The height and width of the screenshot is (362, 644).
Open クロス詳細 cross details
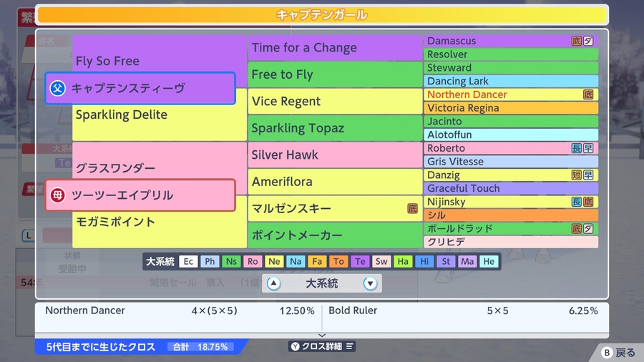coord(322,346)
